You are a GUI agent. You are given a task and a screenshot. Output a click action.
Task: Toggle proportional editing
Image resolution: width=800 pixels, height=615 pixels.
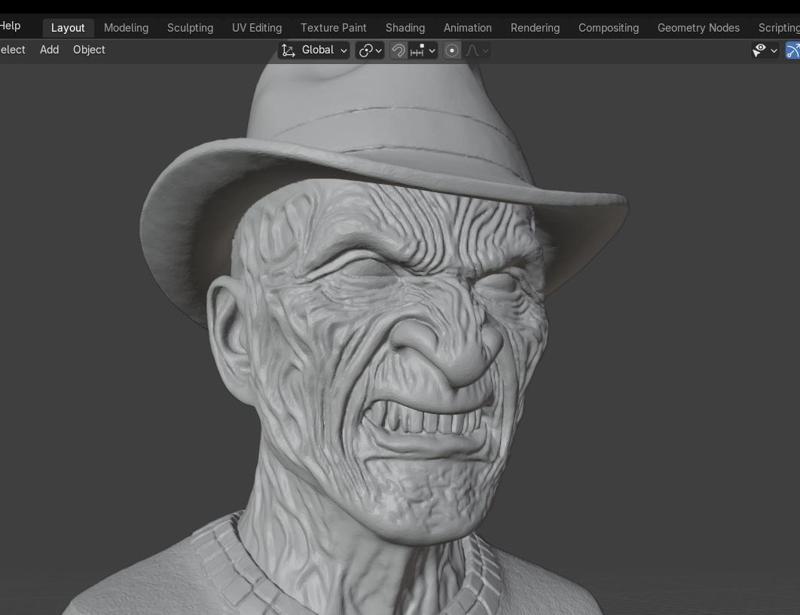point(453,49)
